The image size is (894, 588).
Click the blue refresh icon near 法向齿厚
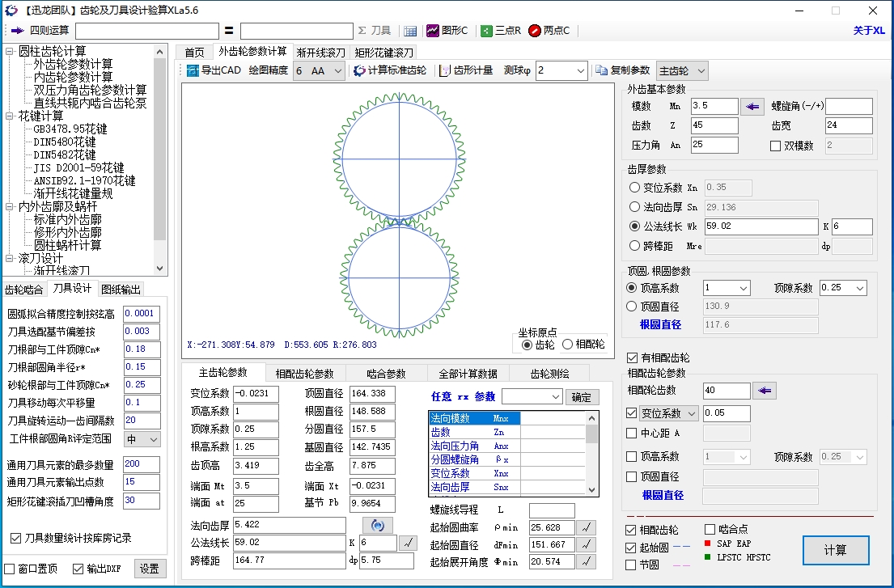point(378,526)
